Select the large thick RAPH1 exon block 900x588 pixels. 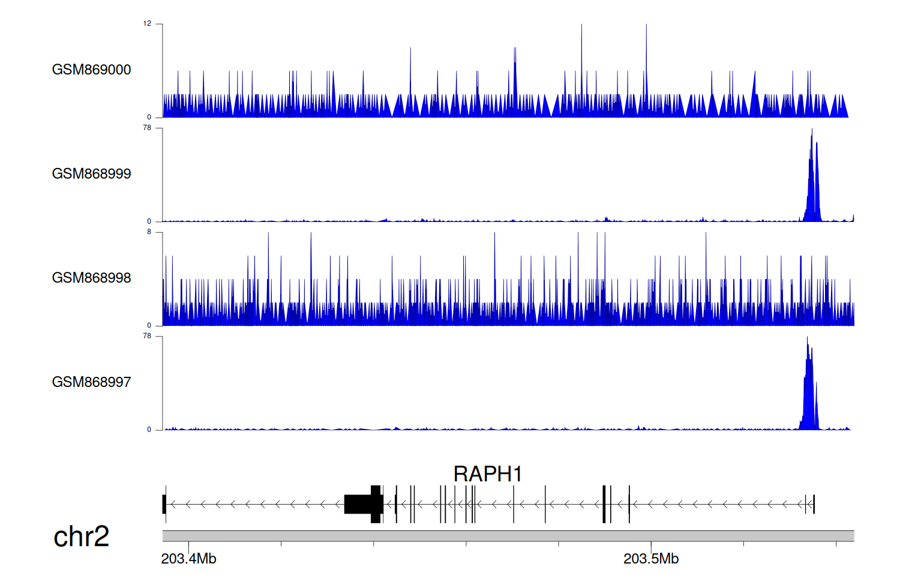pos(363,504)
